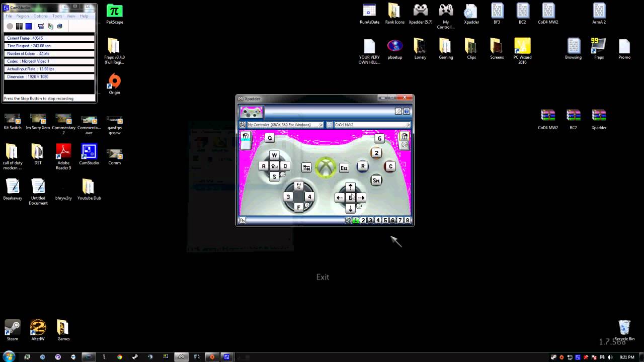Image resolution: width=644 pixels, height=362 pixels.
Task: Open the Xpadder help icon
Action: (x=407, y=111)
